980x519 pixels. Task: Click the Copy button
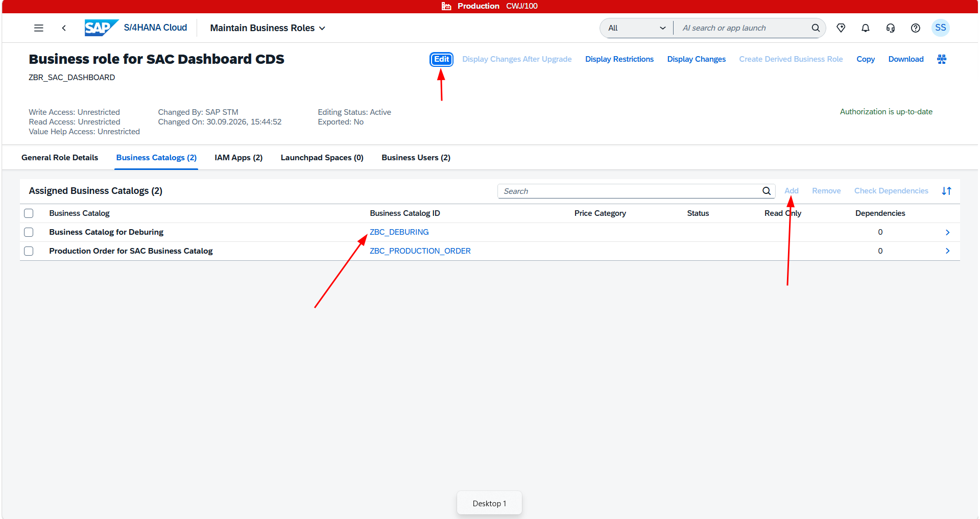pos(866,59)
